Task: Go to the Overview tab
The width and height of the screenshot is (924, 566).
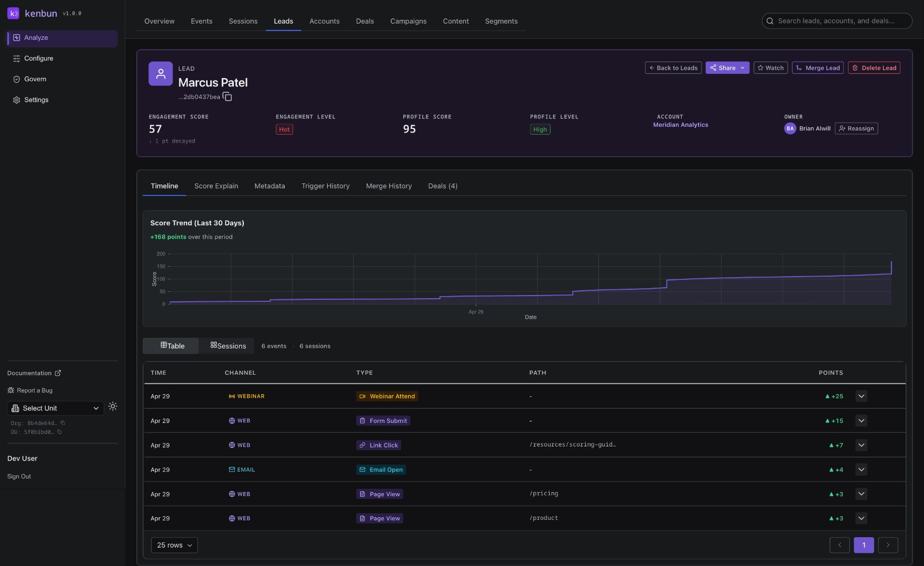Action: (159, 21)
